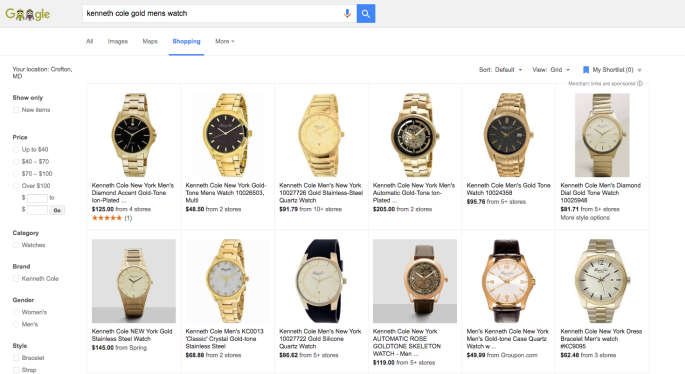The image size is (685, 374).
Task: Switch to the Images tab
Action: tap(118, 42)
